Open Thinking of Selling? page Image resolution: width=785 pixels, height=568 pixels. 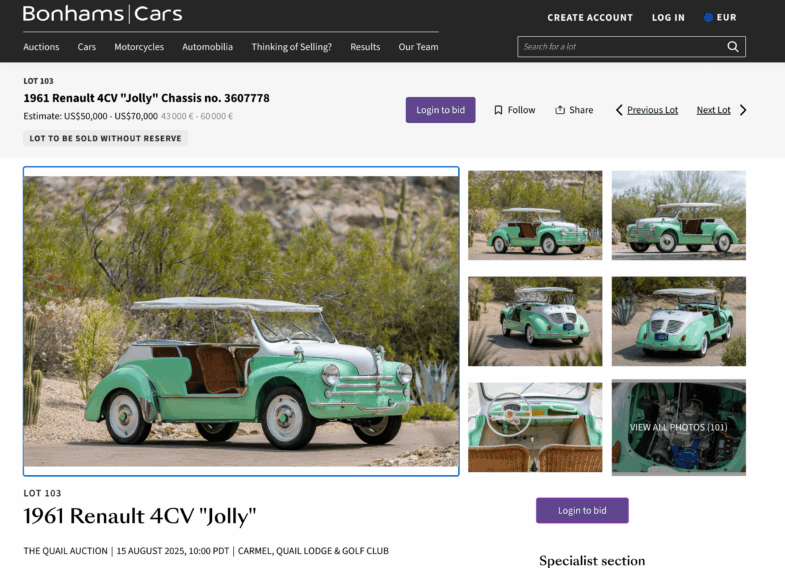(291, 47)
